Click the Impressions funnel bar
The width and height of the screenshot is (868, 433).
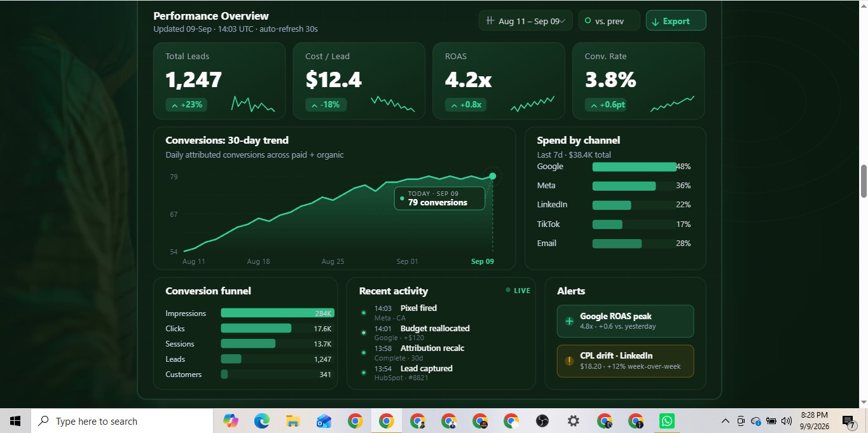pos(277,313)
